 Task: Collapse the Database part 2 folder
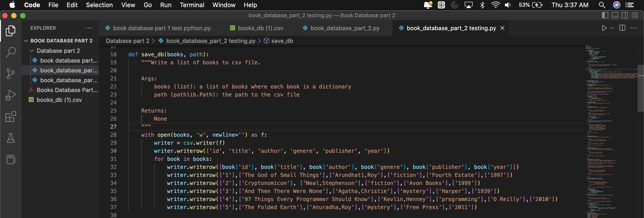(32, 51)
